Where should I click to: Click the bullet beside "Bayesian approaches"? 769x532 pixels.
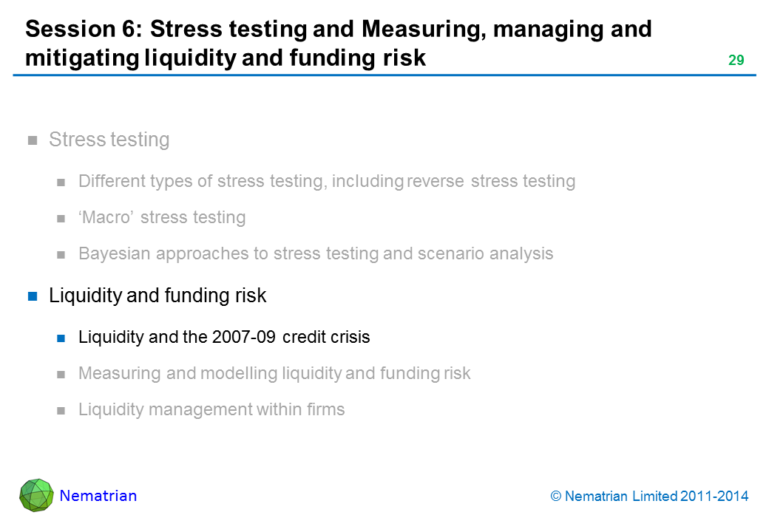(x=62, y=254)
